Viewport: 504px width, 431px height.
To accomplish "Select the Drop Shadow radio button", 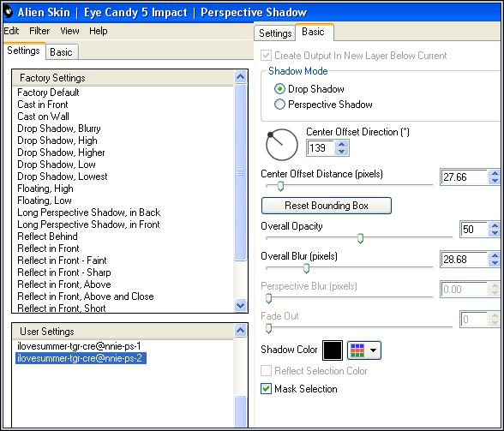I will click(279, 89).
